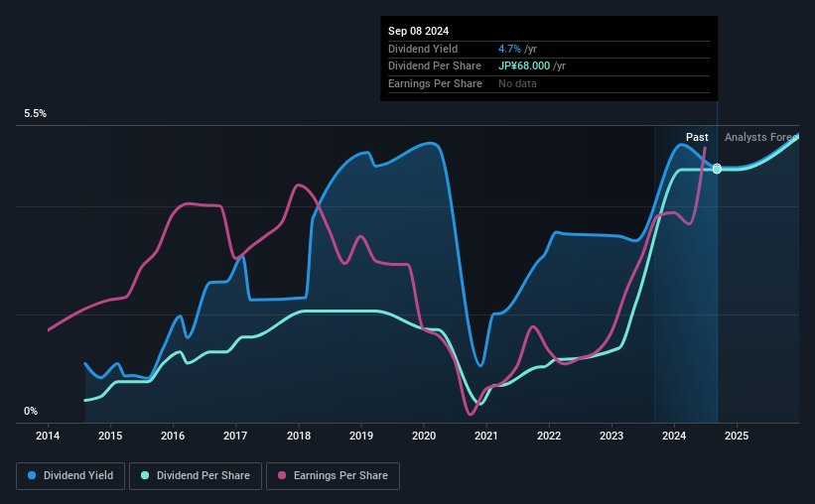
Task: Click the 'Analysts Forecasts' region label
Action: click(760, 137)
